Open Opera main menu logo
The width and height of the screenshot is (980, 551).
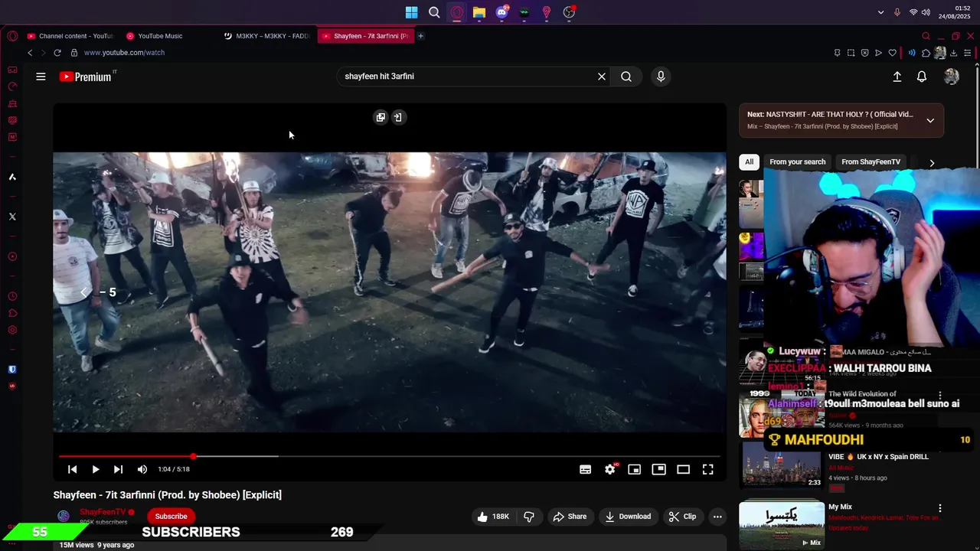tap(12, 36)
